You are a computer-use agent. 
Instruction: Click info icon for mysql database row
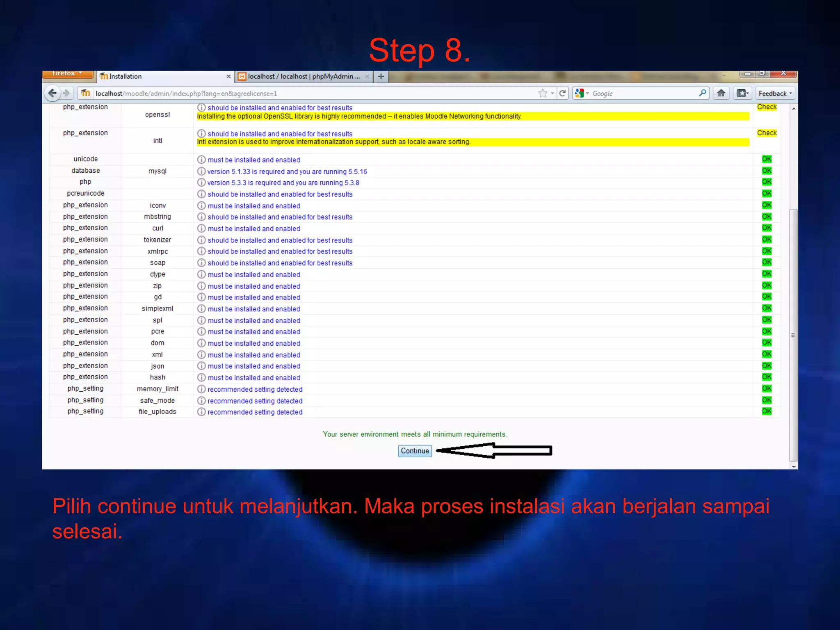pyautogui.click(x=201, y=171)
